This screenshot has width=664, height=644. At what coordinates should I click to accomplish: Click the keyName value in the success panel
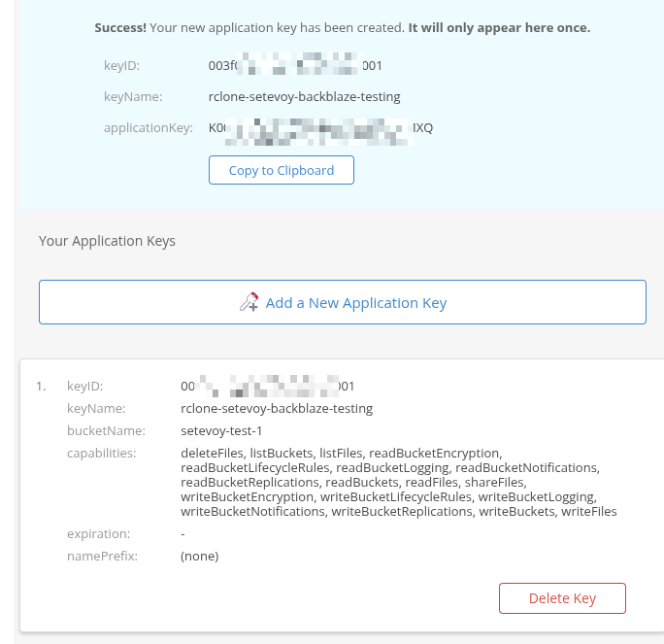[x=304, y=97]
